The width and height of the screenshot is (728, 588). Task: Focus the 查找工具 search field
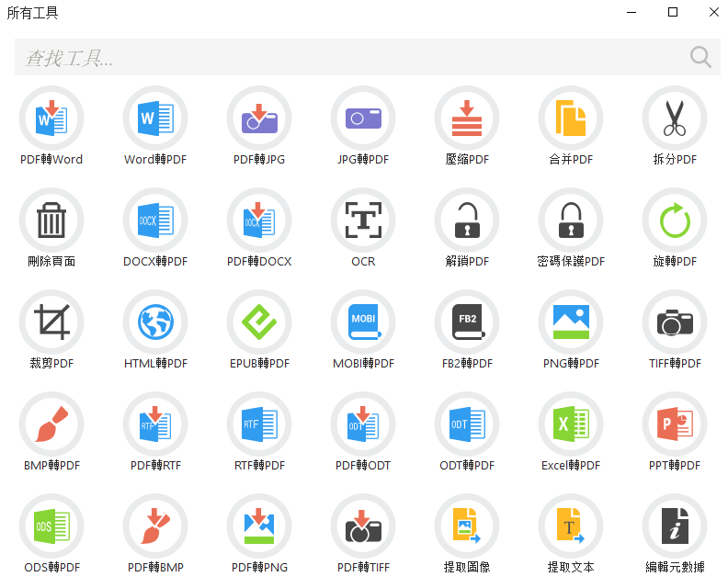coord(368,57)
